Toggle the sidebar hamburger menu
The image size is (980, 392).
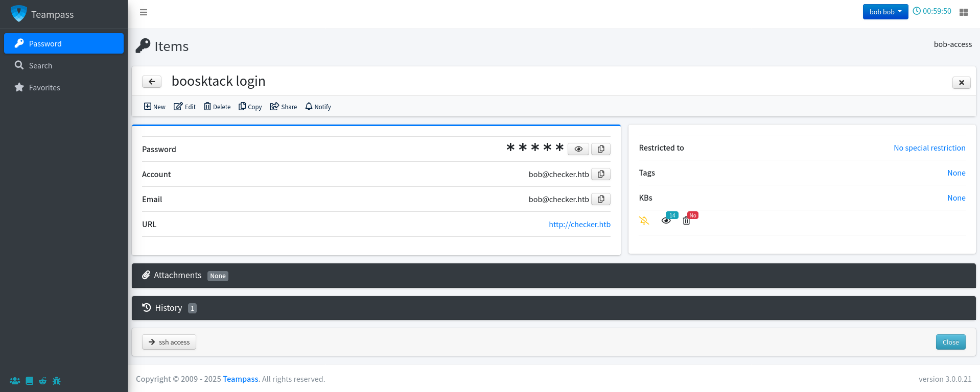144,12
